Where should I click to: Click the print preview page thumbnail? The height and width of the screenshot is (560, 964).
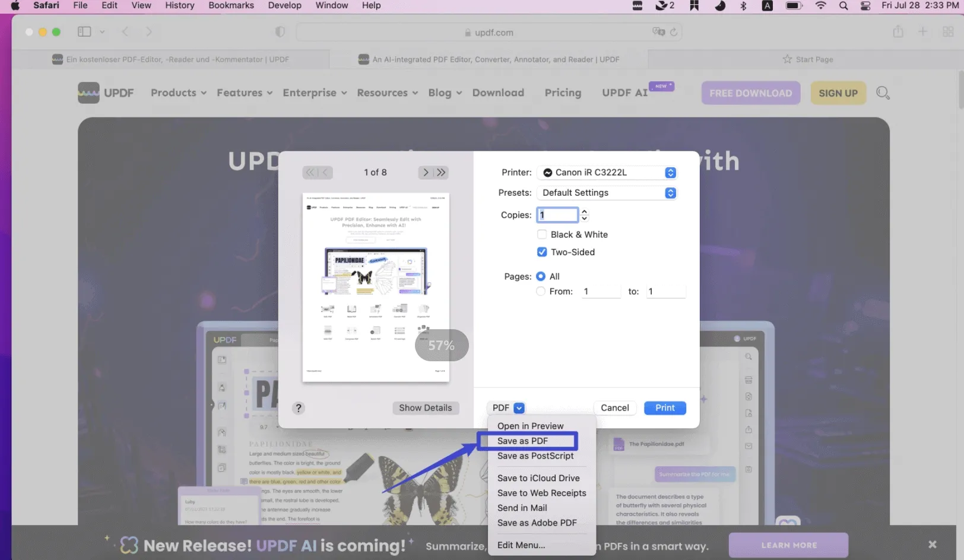pos(376,287)
